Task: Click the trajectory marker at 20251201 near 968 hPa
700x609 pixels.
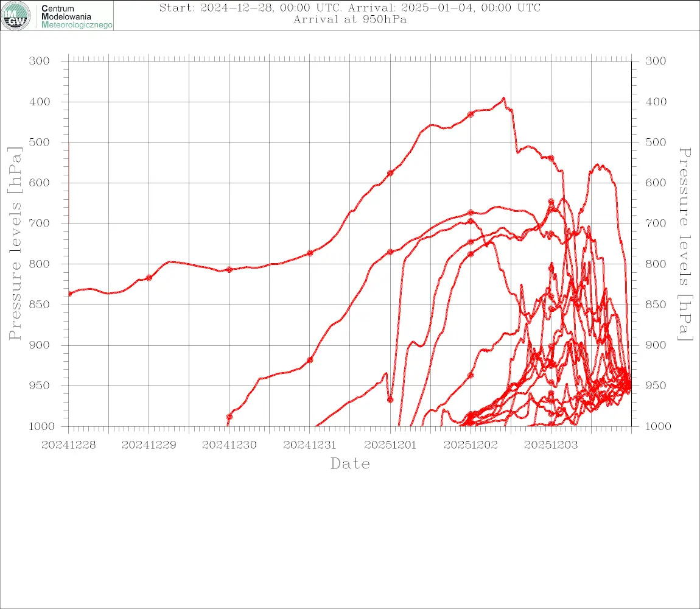Action: click(390, 400)
